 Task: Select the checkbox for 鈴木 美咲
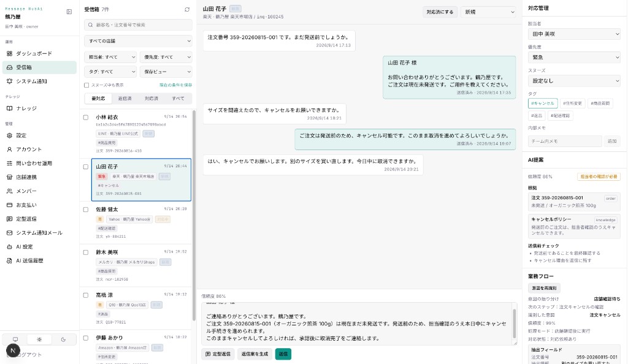tap(86, 252)
